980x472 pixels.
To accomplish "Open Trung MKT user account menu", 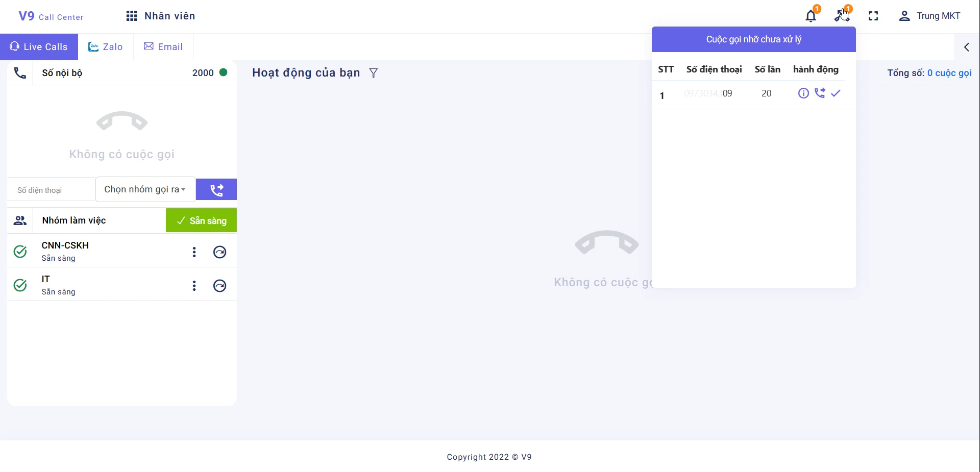I will 929,16.
